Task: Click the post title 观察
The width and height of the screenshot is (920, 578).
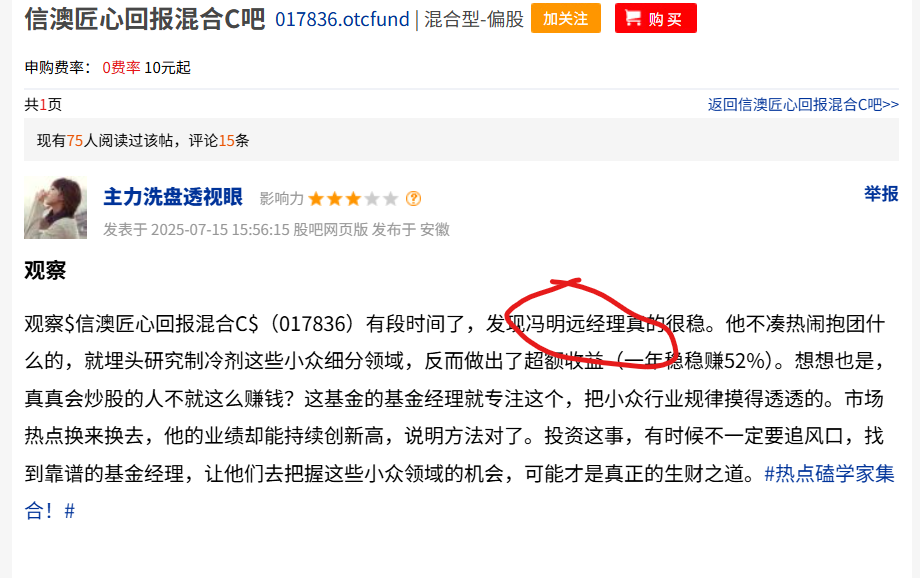Action: (x=45, y=271)
